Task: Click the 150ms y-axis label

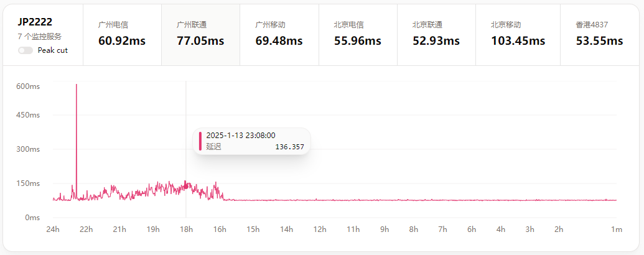Action: (28, 183)
